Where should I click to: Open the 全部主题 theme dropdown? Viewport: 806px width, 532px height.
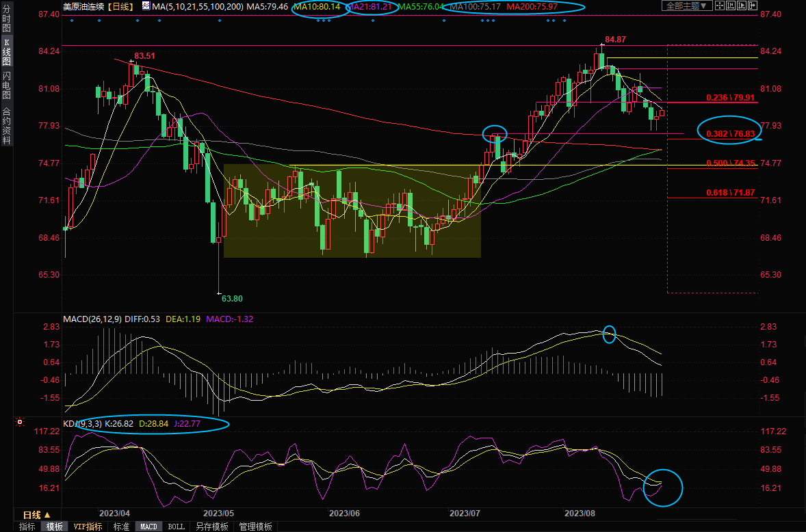pyautogui.click(x=687, y=5)
